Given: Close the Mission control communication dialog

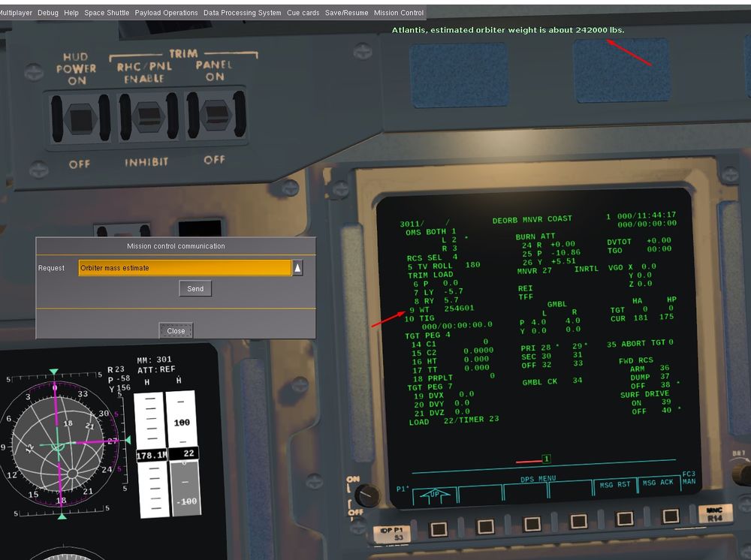Looking at the screenshot, I should (x=176, y=331).
